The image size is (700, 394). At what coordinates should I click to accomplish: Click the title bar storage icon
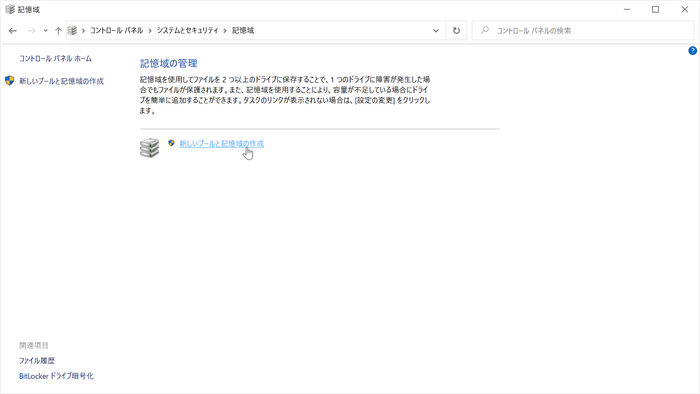point(10,9)
